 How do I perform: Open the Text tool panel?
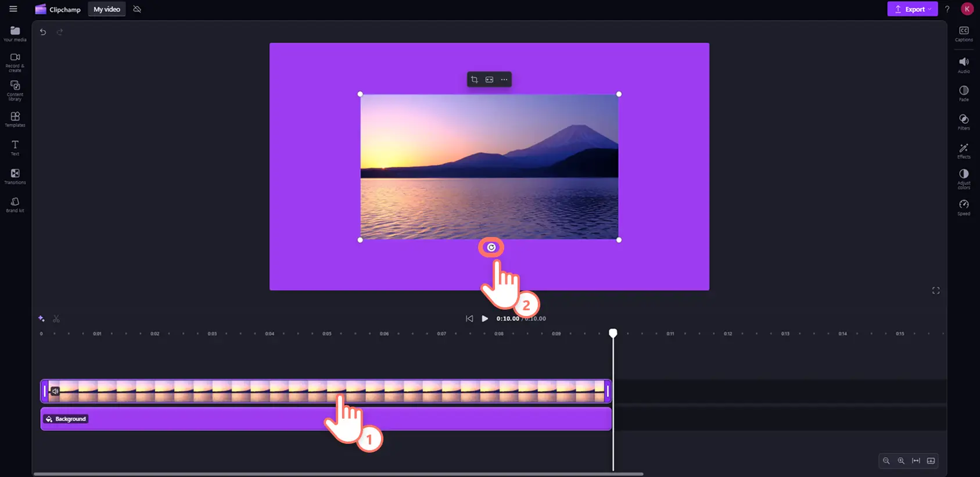pos(15,148)
